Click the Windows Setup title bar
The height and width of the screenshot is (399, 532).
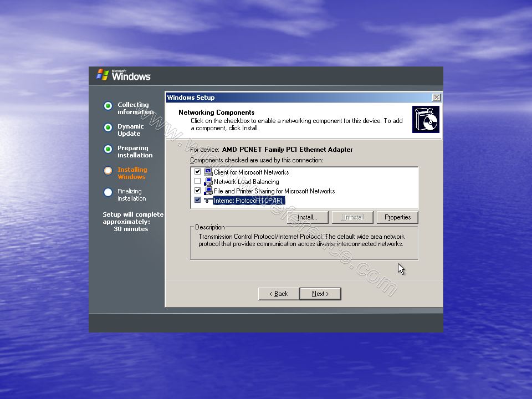pyautogui.click(x=303, y=98)
